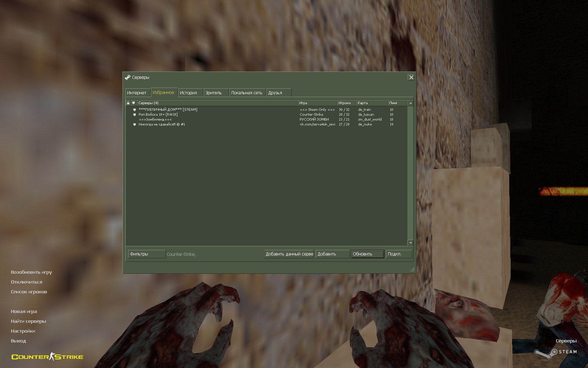
Task: Click the Подкл. connect button
Action: point(399,254)
